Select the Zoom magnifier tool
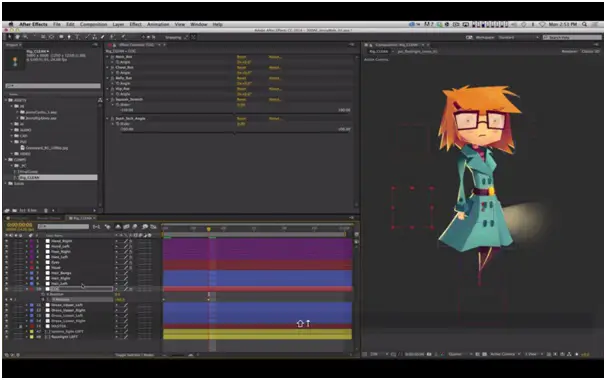This screenshot has height=380, width=606. [25, 37]
